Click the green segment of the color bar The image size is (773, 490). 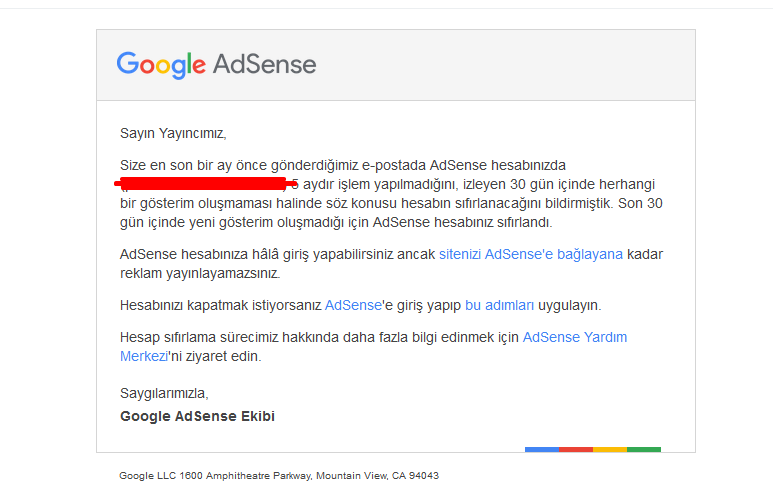(644, 450)
